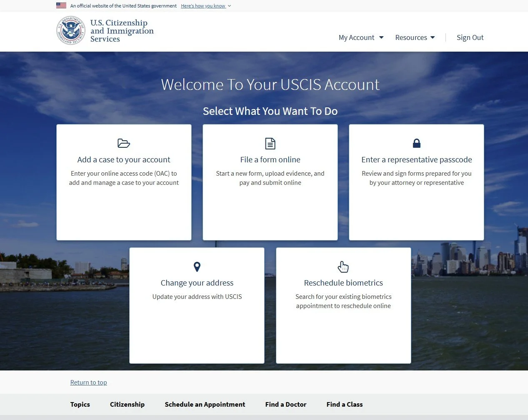Screen dimensions: 528x420
Task: Click the Return to top link
Action: pos(88,382)
